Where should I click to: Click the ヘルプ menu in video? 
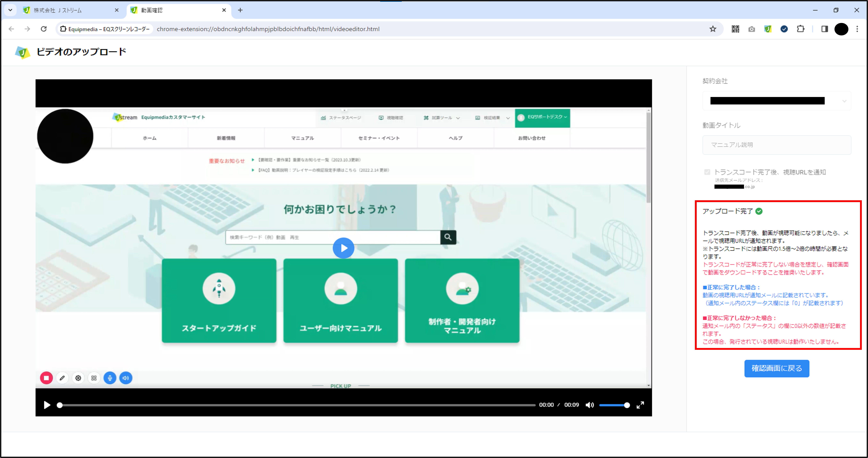pos(456,138)
